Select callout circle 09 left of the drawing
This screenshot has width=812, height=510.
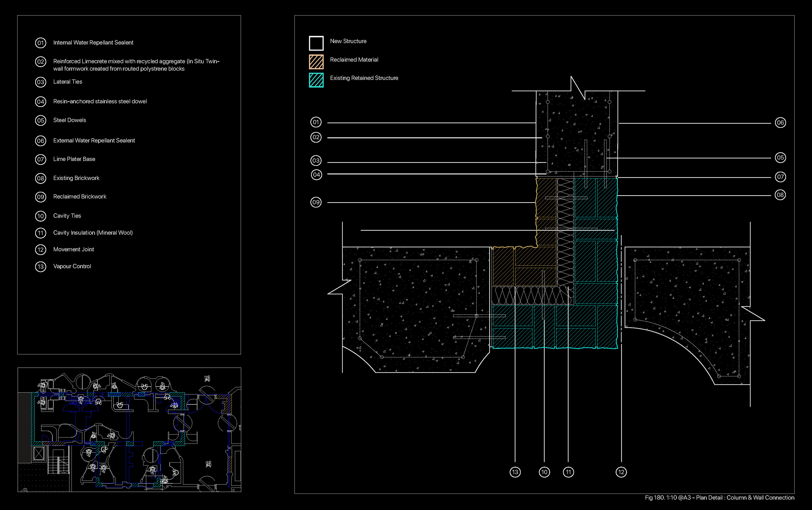[x=316, y=202]
